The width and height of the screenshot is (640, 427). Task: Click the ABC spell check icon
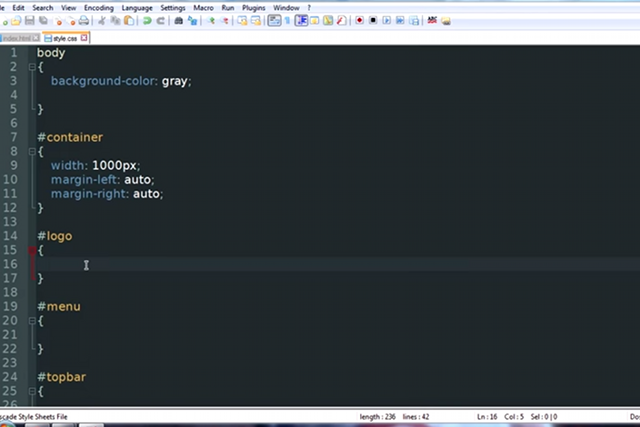click(x=432, y=21)
